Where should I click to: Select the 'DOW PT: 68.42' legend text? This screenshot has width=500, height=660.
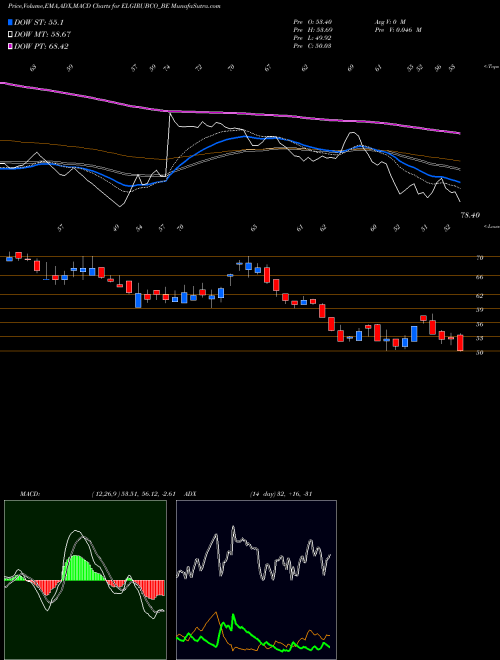(41, 46)
